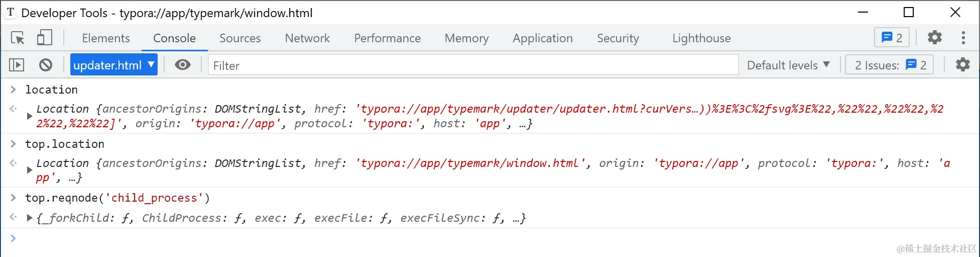
Task: Click the empty console prompt line
Action: (490, 238)
